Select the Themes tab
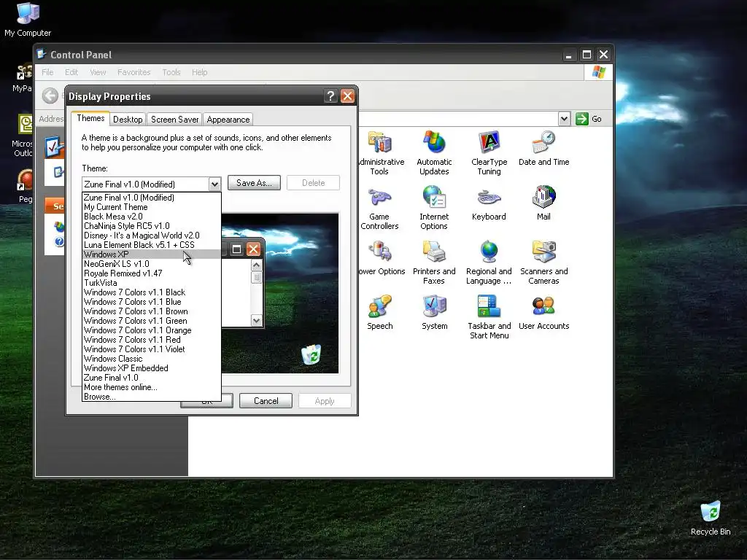The width and height of the screenshot is (747, 560). (90, 118)
